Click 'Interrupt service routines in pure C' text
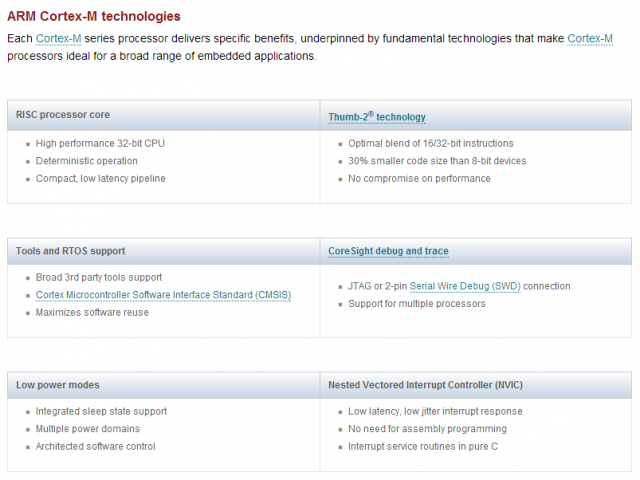This screenshot has width=640, height=480. pos(423,446)
